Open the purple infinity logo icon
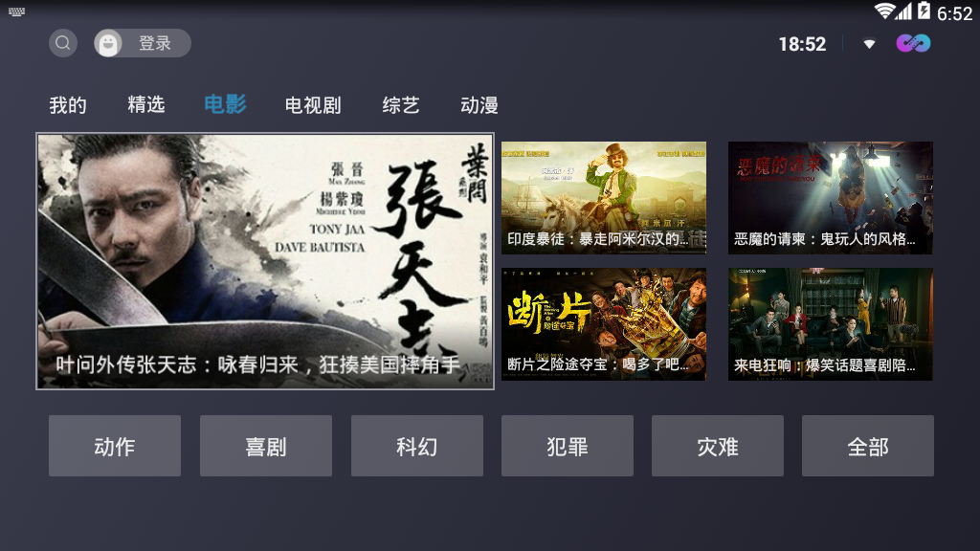Viewport: 980px width, 551px height. coord(913,43)
